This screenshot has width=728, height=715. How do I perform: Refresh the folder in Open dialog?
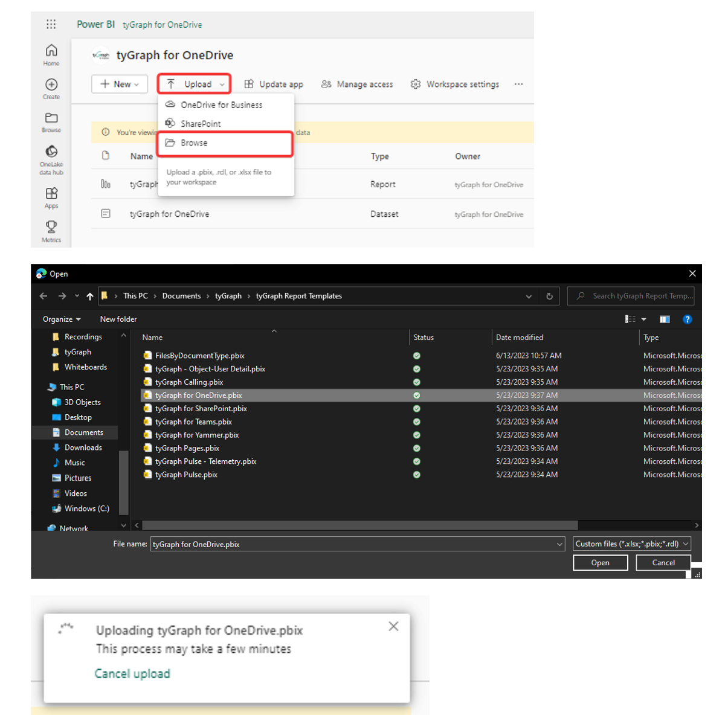(x=549, y=296)
